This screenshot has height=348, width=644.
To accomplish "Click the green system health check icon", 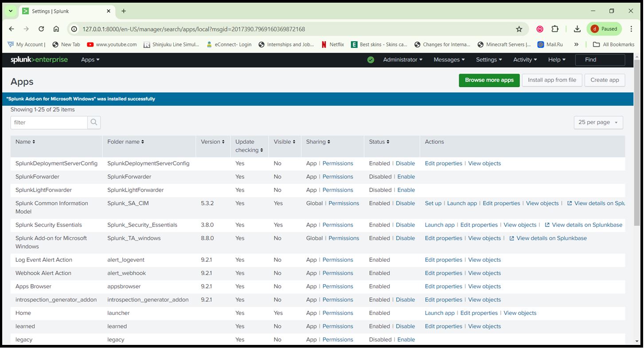I will click(x=370, y=60).
